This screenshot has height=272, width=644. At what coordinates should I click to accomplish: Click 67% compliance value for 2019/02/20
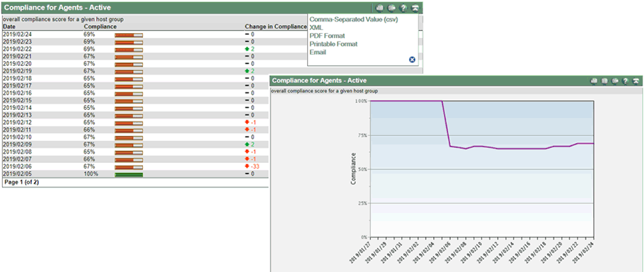[x=89, y=64]
